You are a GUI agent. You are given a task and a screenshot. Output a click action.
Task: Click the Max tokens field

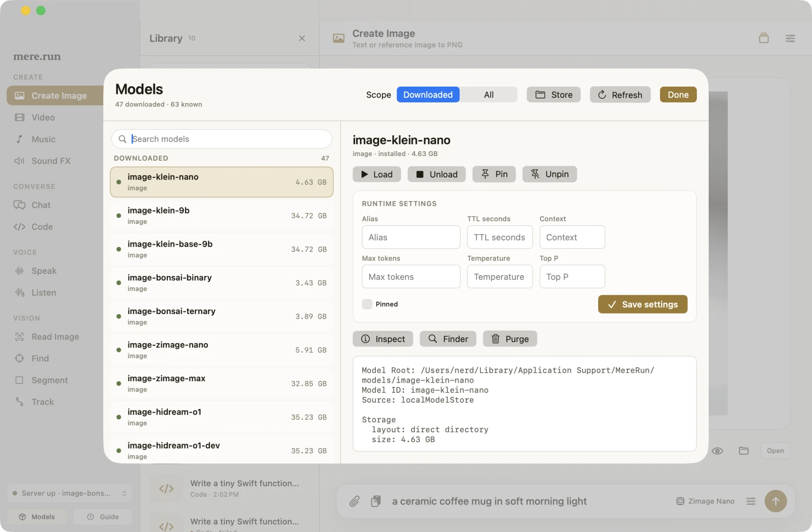click(x=411, y=277)
